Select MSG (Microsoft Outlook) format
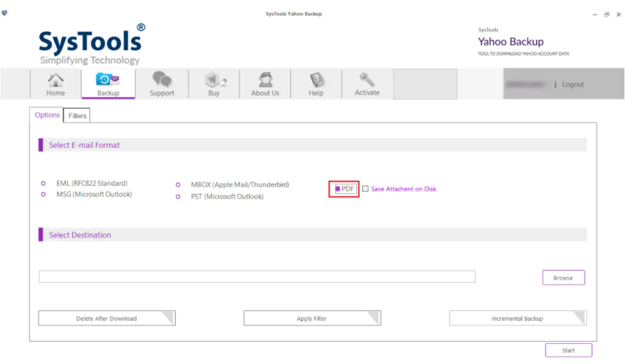The image size is (625, 364). 43,194
